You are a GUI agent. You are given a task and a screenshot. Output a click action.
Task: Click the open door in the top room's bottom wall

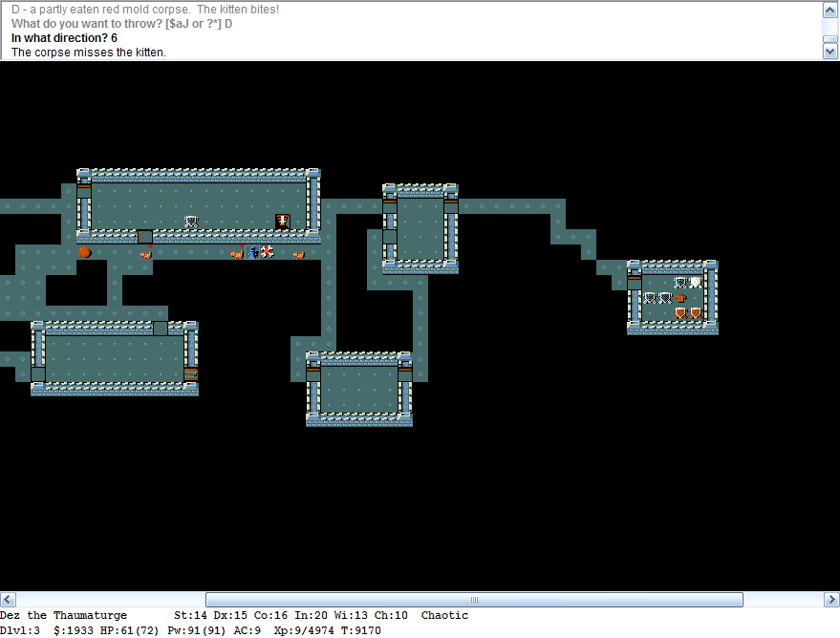point(145,237)
